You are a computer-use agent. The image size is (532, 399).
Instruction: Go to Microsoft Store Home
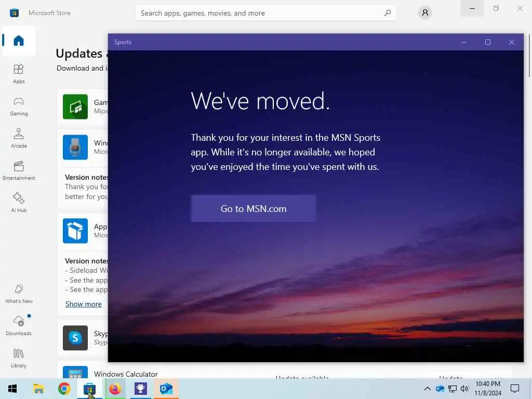click(x=19, y=41)
